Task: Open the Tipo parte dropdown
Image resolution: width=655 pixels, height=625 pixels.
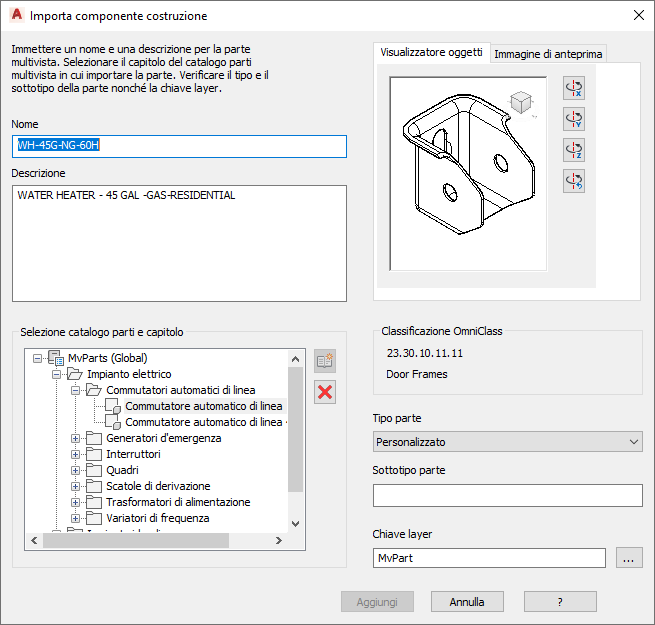Action: (x=508, y=441)
